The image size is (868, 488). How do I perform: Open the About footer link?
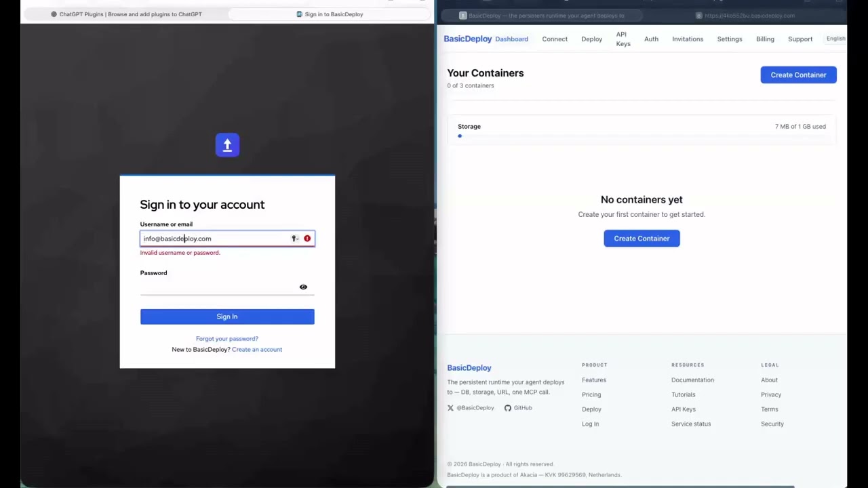click(x=769, y=380)
